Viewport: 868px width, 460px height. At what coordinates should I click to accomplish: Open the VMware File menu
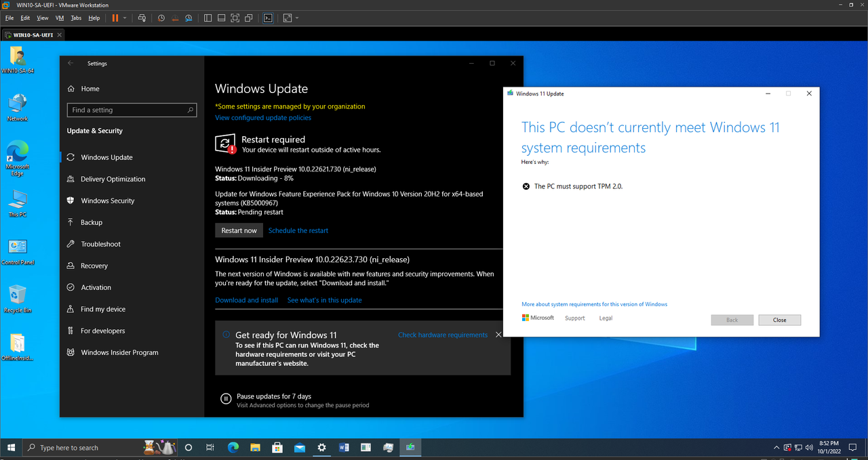click(9, 18)
